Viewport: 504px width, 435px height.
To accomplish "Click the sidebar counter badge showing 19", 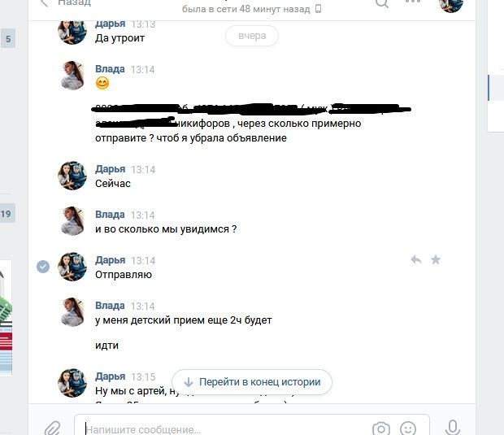I will [7, 214].
